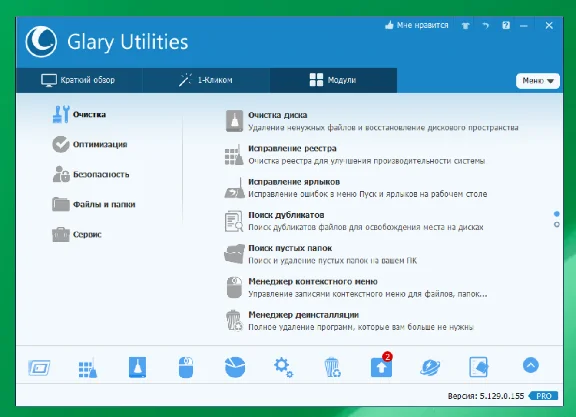The image size is (576, 417).
Task: Click the Поиск пустых папок folder icon
Action: tap(234, 254)
